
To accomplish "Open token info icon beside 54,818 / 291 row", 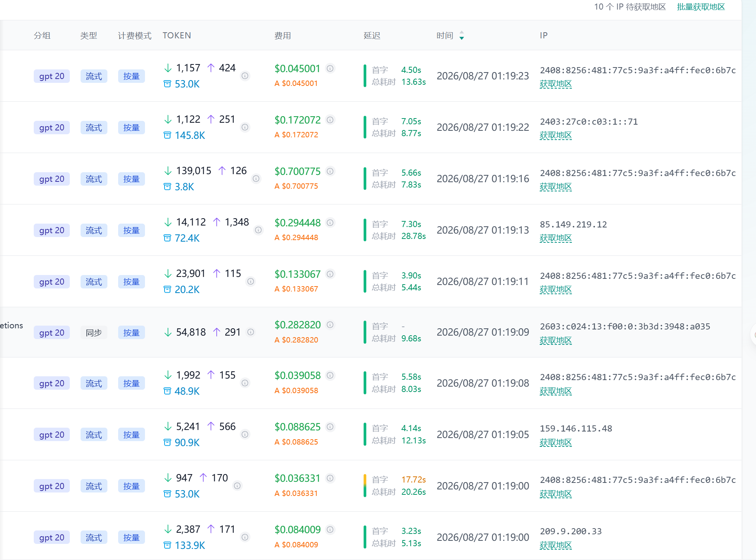I will tap(250, 332).
